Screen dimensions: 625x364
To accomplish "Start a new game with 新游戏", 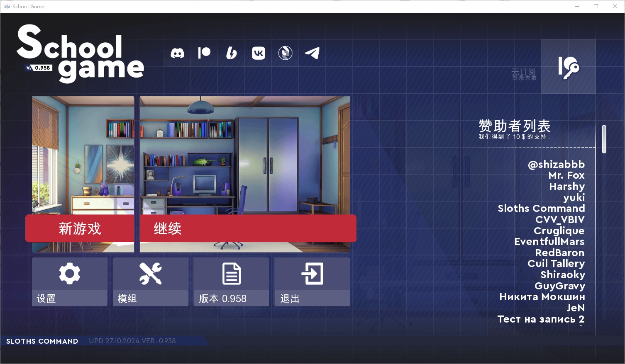I will 80,228.
